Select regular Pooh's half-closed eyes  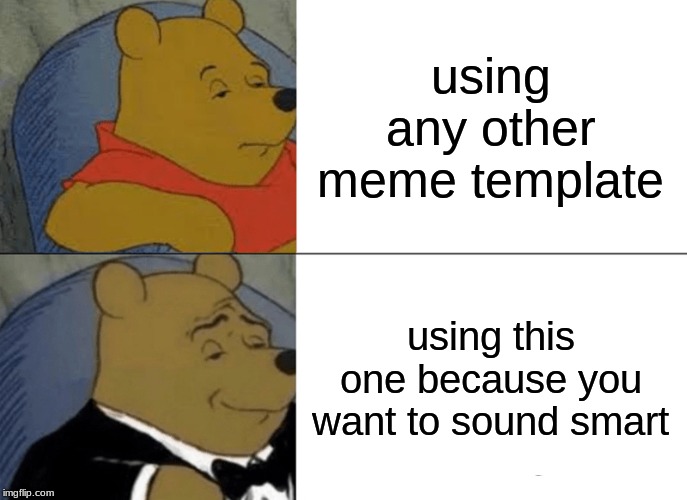(x=239, y=83)
